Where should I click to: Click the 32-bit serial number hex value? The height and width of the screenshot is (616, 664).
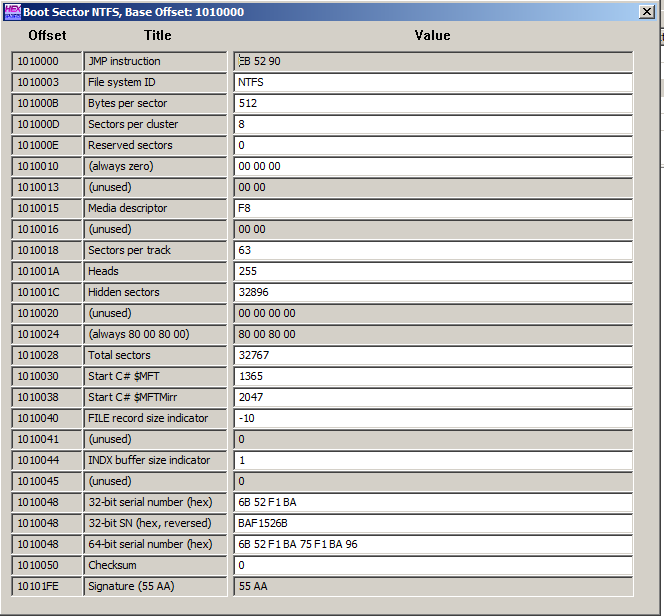coord(433,503)
